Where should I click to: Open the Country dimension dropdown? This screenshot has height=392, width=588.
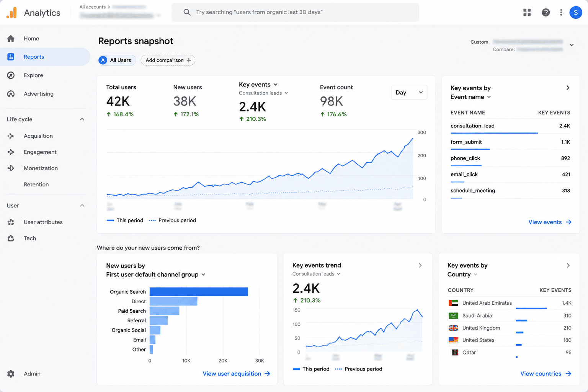click(462, 274)
